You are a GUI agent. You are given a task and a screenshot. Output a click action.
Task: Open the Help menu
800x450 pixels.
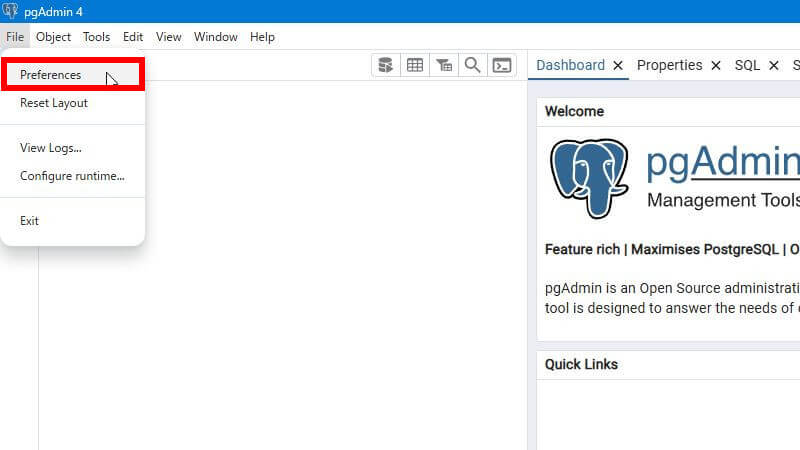(262, 37)
